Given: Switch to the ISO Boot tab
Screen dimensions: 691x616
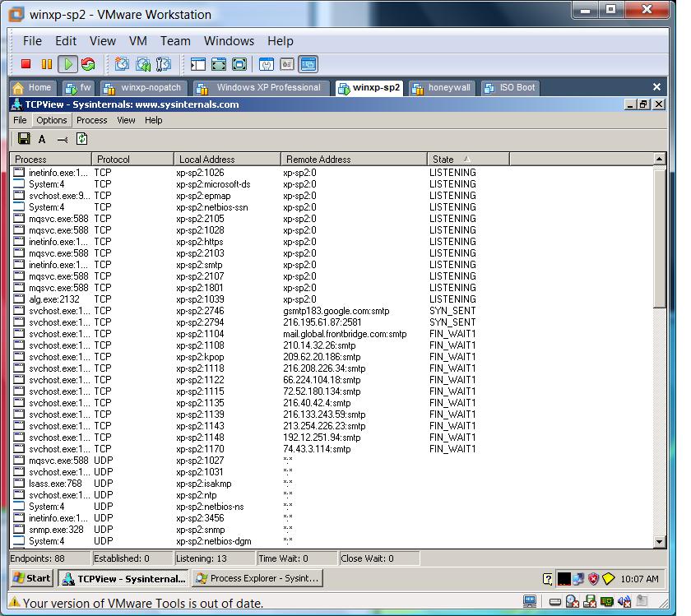Looking at the screenshot, I should [x=510, y=88].
